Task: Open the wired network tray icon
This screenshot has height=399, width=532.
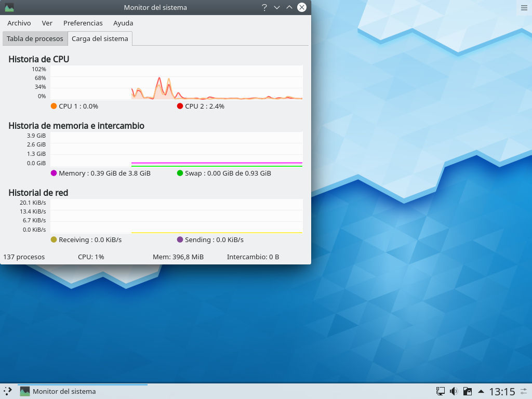Action: pyautogui.click(x=440, y=391)
